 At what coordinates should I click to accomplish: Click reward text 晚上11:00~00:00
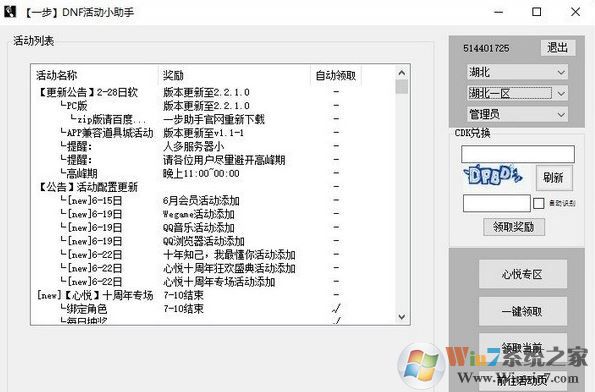point(201,173)
